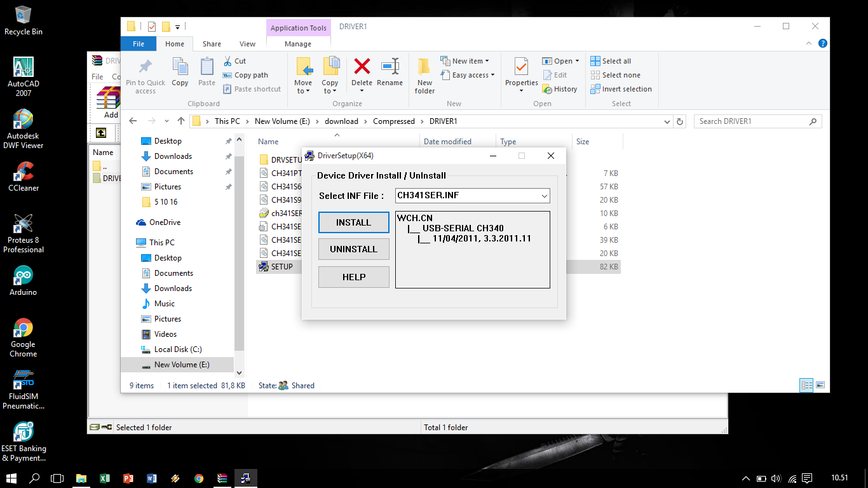The width and height of the screenshot is (868, 488).
Task: Open Properties from the ribbon
Action: coord(522,76)
